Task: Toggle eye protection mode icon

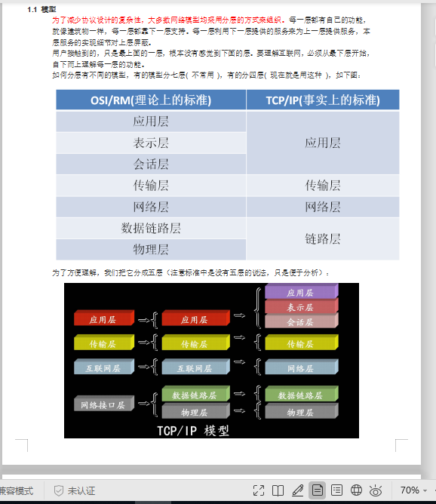Action: (x=375, y=490)
